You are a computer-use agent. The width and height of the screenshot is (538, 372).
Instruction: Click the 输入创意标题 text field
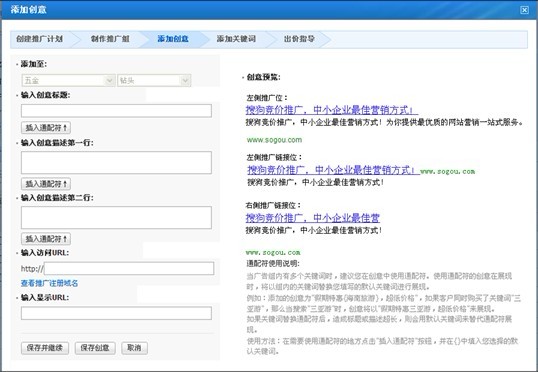(116, 111)
